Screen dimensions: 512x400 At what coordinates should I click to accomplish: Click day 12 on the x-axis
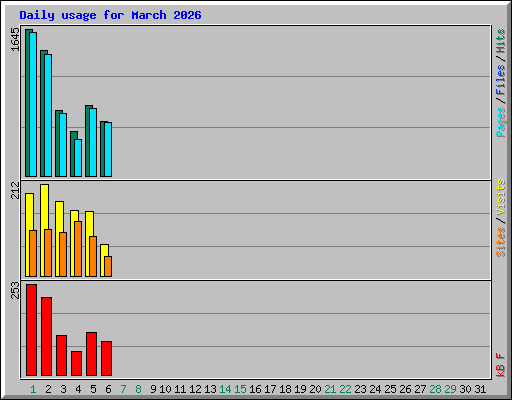coord(195,389)
